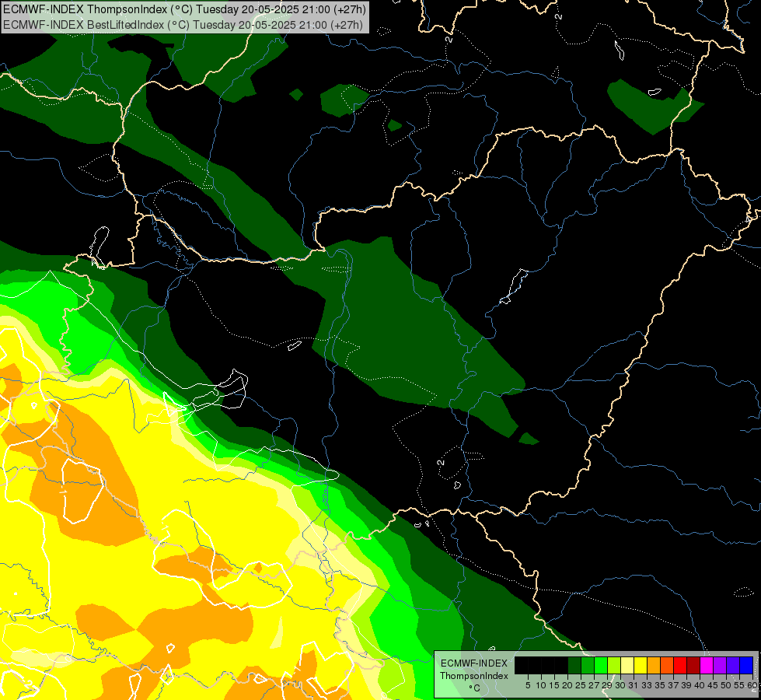Click the legend tick label 5
The width and height of the screenshot is (761, 700).
pyautogui.click(x=528, y=685)
